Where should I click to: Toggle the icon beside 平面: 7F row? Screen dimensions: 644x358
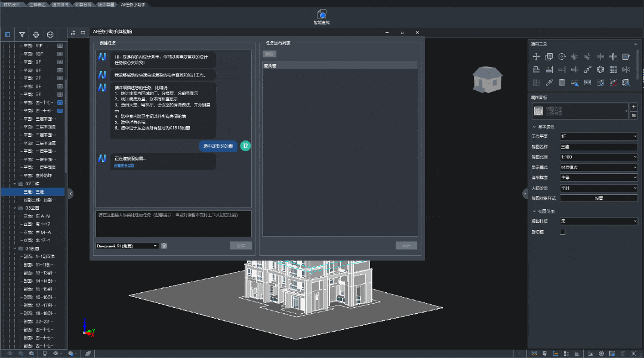(x=60, y=78)
